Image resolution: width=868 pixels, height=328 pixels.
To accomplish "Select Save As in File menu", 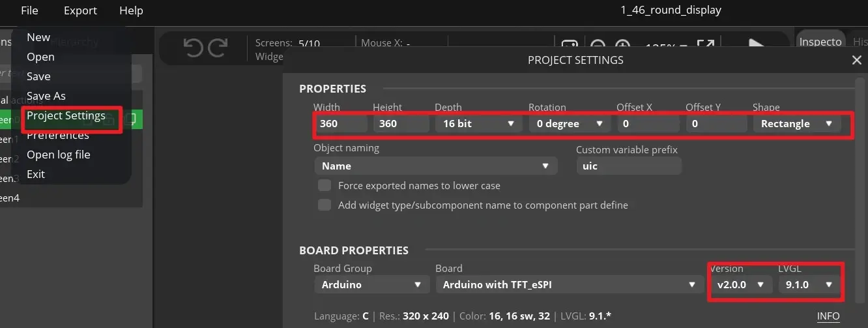I will (x=46, y=96).
